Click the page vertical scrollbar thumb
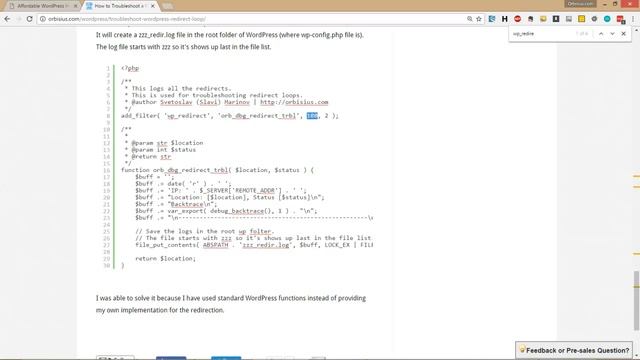640x360 pixels. 636,300
